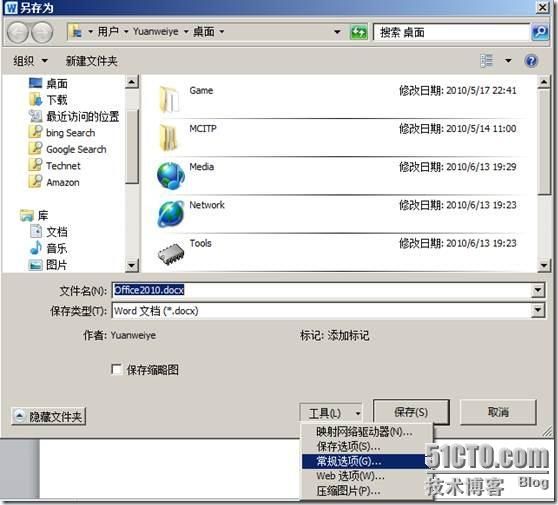Open the 库 library node
The height and width of the screenshot is (505, 558).
[x=43, y=216]
